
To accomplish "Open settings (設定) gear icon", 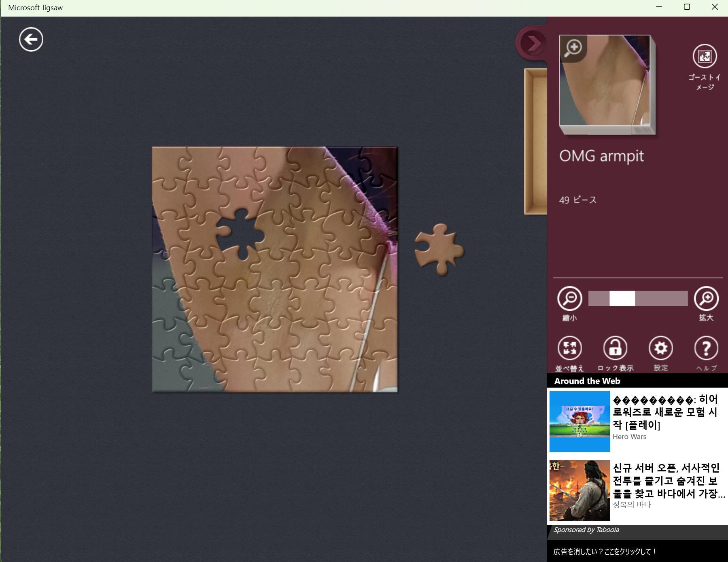I will point(660,348).
